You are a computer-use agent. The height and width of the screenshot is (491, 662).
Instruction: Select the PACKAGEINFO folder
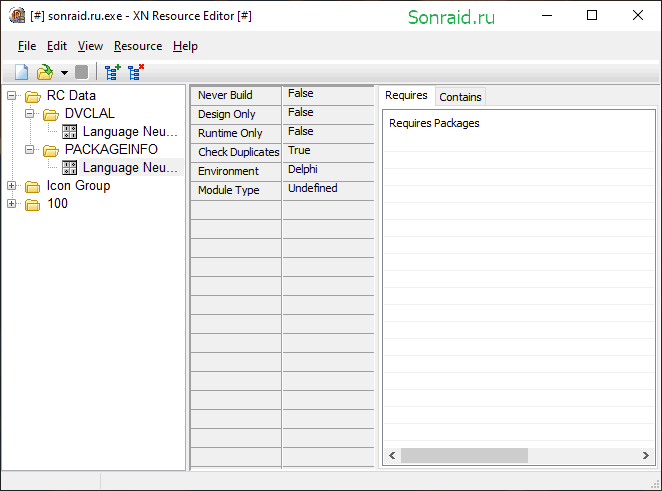(111, 149)
